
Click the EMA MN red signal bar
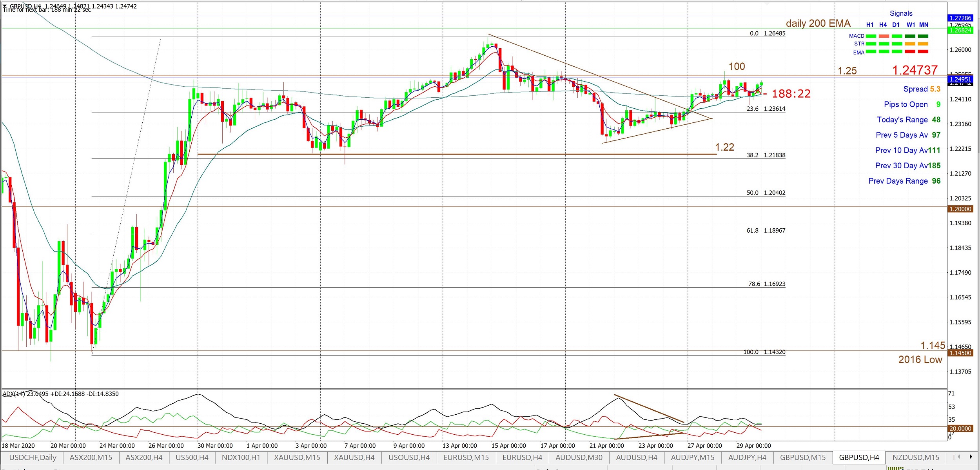(x=923, y=52)
